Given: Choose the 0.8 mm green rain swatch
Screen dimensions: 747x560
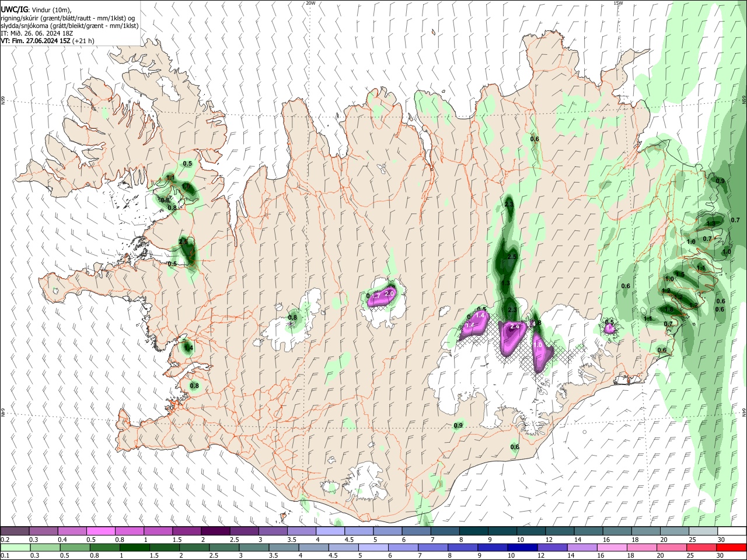Looking at the screenshot, I should coord(104,547).
